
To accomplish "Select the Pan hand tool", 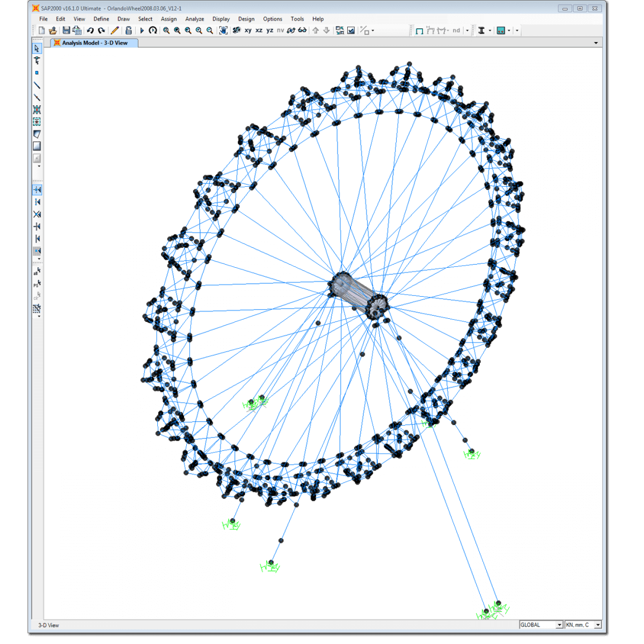I will (223, 31).
